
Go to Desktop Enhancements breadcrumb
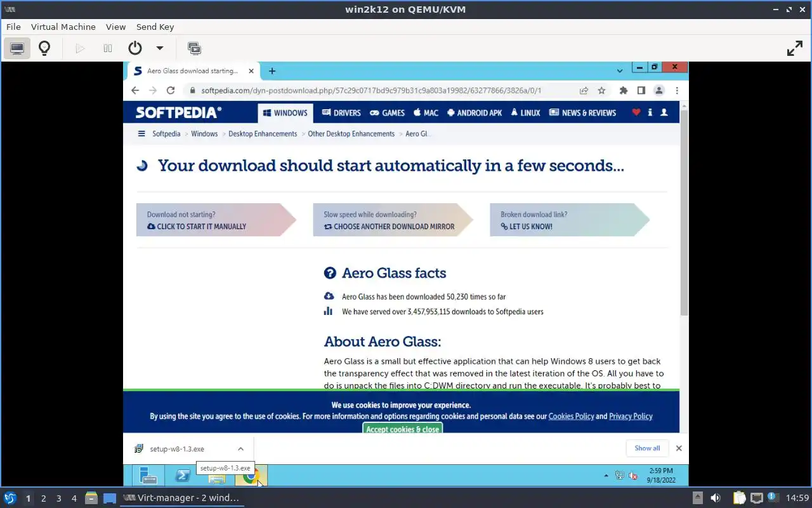pos(263,134)
